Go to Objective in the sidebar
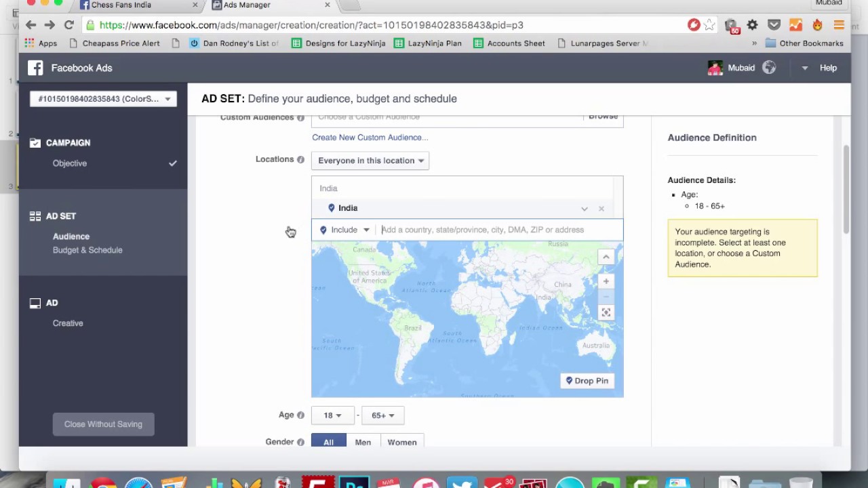Screen dimensions: 868x488 (70, 163)
